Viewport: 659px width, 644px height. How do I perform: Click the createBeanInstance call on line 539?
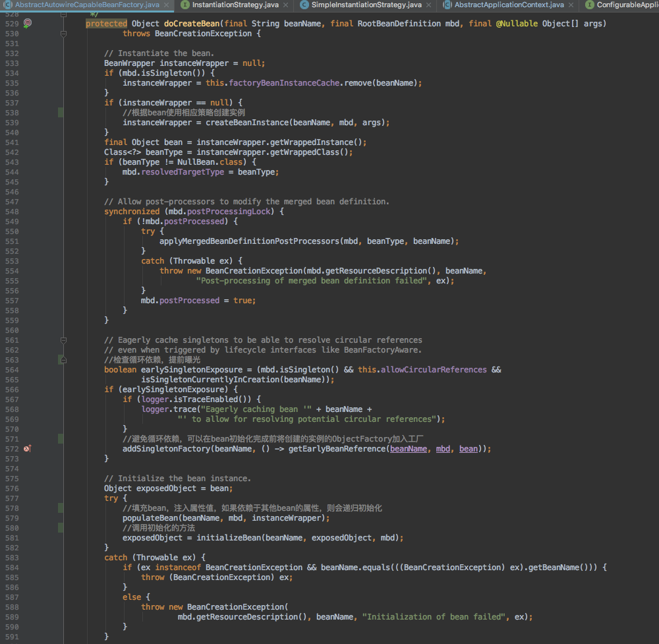[x=247, y=123]
